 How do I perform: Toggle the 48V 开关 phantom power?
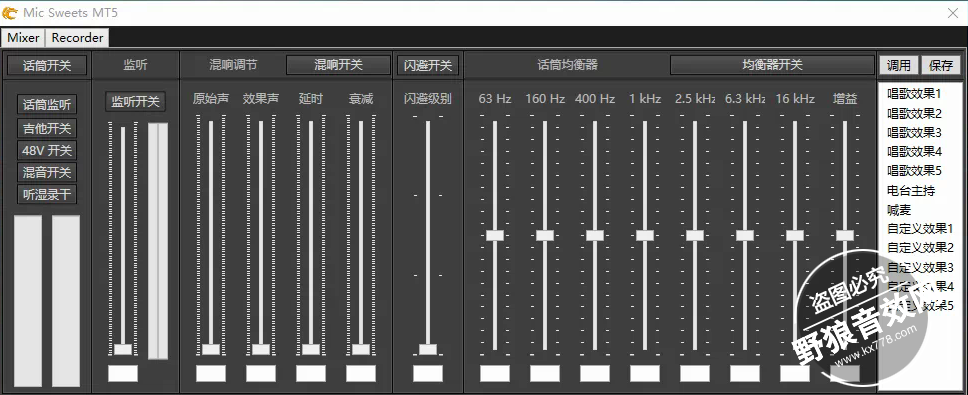pyautogui.click(x=47, y=150)
